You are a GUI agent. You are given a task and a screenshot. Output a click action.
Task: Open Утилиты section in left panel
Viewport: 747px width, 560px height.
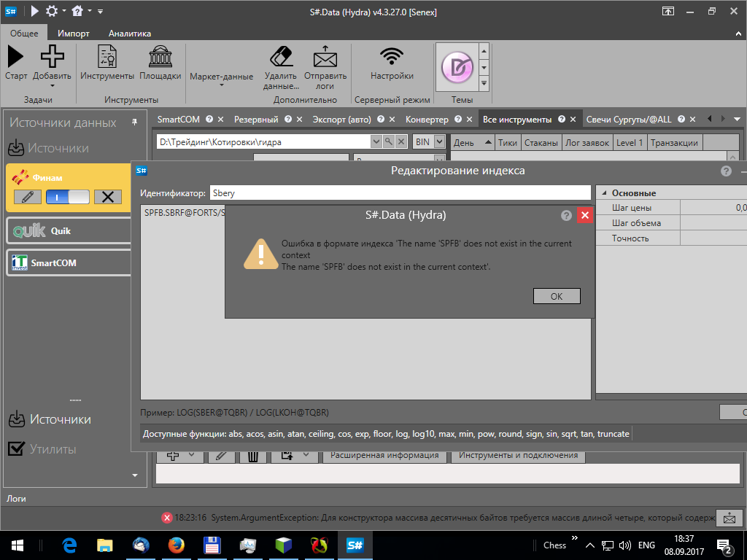coord(42,448)
